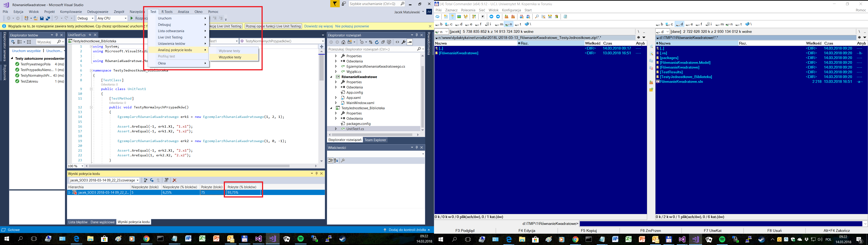Viewport: 868px width, 245px height.
Task: Switch to Team Explorer tab
Action: 375,140
